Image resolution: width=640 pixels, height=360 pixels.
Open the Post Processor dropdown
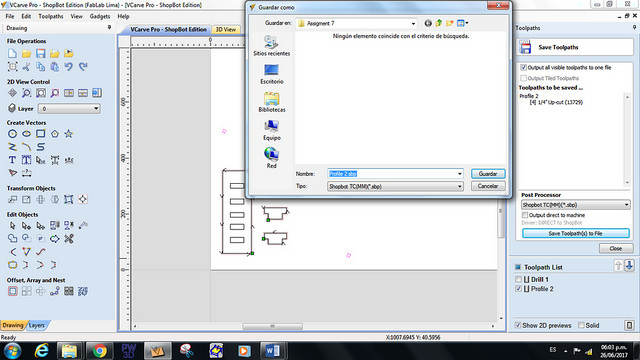[x=576, y=205]
